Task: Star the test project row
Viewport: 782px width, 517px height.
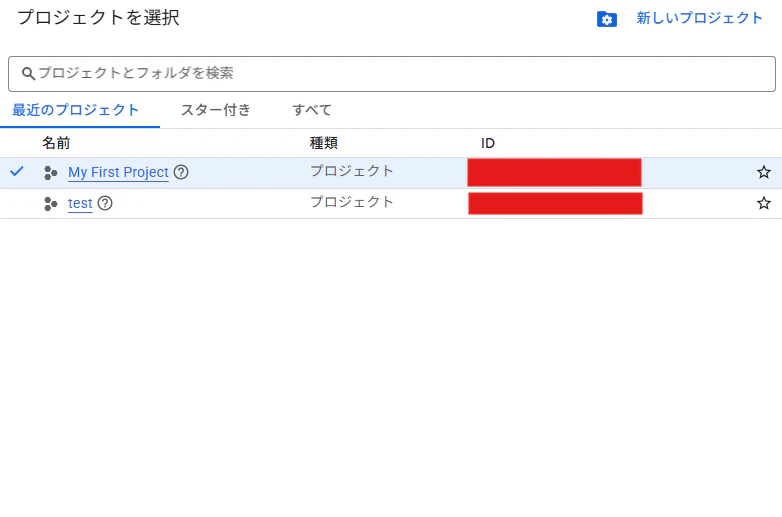Action: pyautogui.click(x=764, y=203)
